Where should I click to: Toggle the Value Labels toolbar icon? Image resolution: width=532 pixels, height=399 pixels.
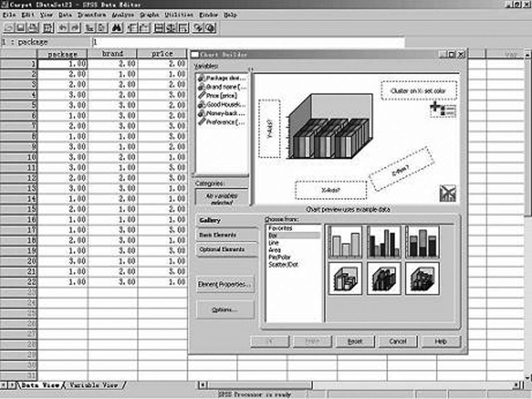tap(198, 28)
